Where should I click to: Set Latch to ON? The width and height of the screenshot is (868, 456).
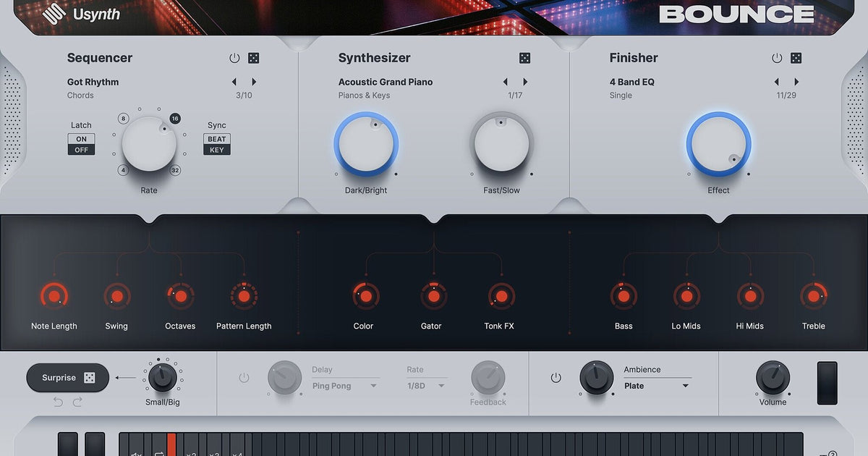pos(81,139)
